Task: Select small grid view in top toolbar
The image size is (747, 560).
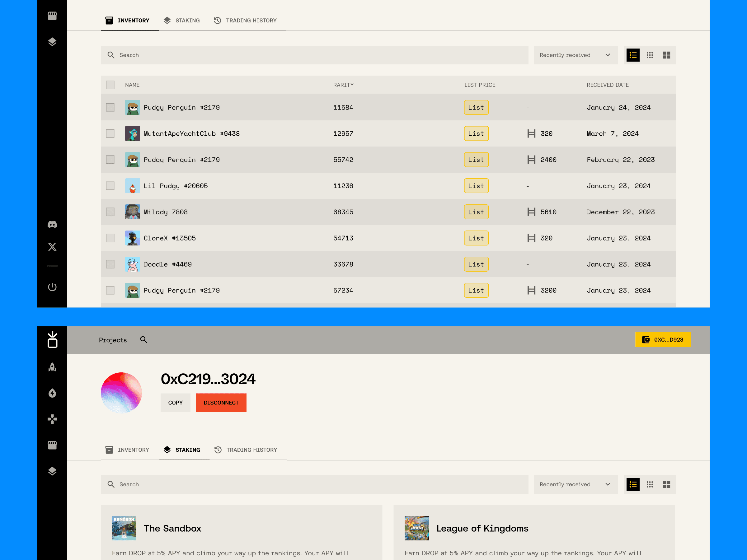Action: coord(650,55)
